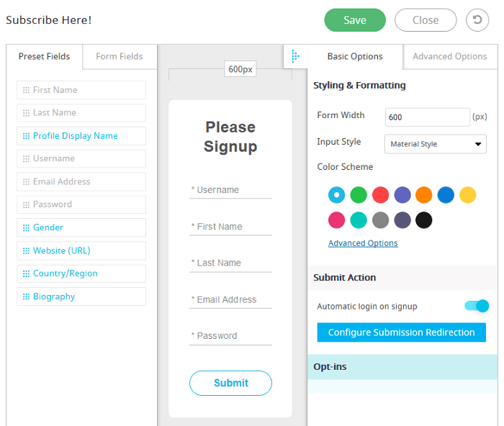Click Configure Submission Redirection button
Image resolution: width=504 pixels, height=426 pixels.
tap(402, 332)
